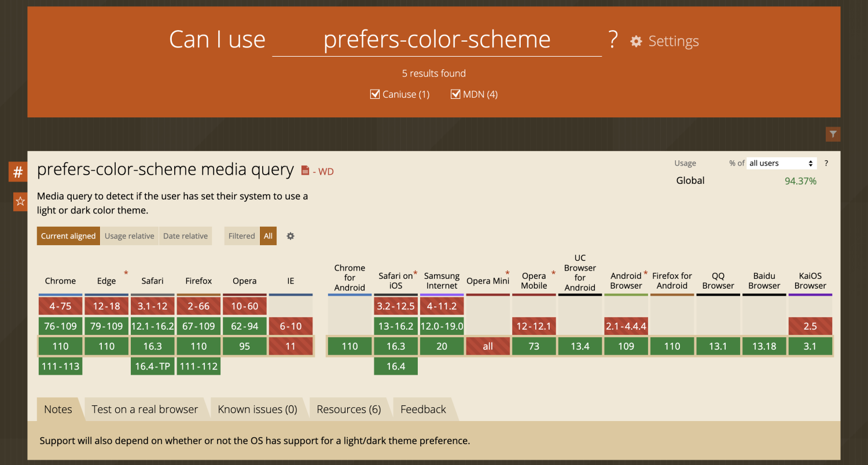Switch to Usage relative view
Screen dimensions: 868x465
click(x=130, y=236)
